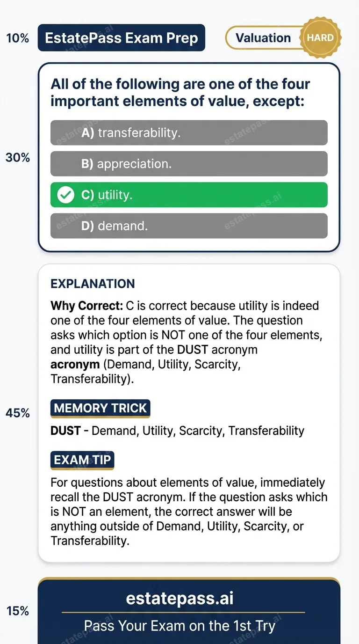Click the green checkmark icon beside answer C
359x644 pixels.
coord(65,195)
